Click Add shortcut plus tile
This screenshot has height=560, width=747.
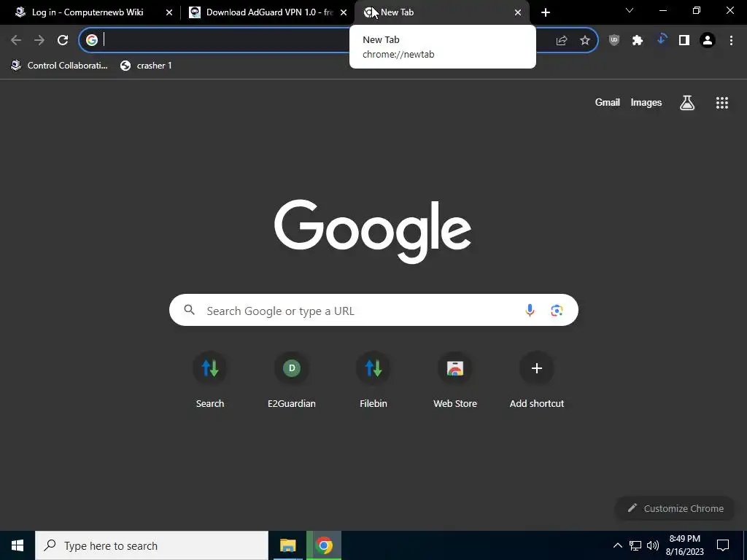(537, 380)
